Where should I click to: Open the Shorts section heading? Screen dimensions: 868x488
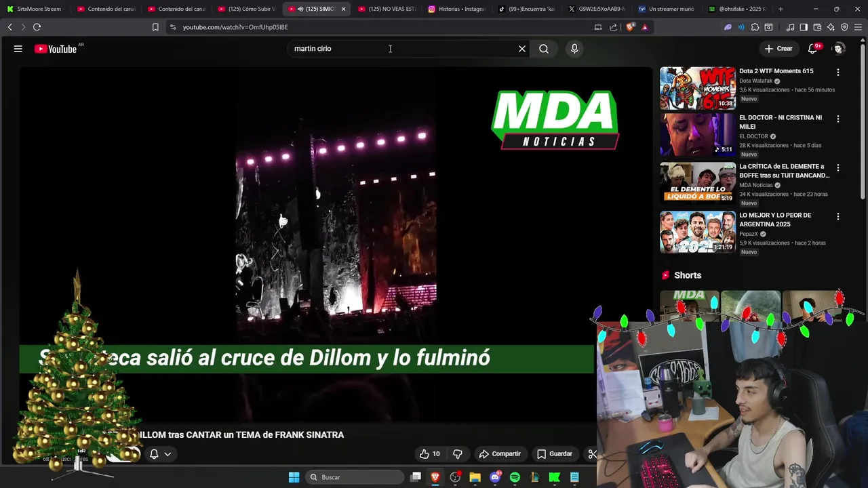[x=688, y=275]
